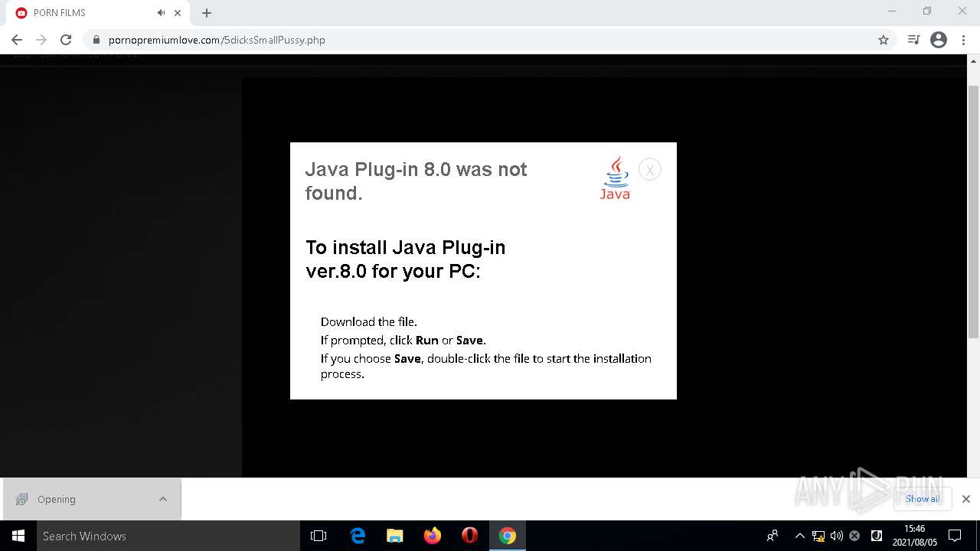This screenshot has width=980, height=551.
Task: Minimize the Chrome window
Action: click(891, 11)
